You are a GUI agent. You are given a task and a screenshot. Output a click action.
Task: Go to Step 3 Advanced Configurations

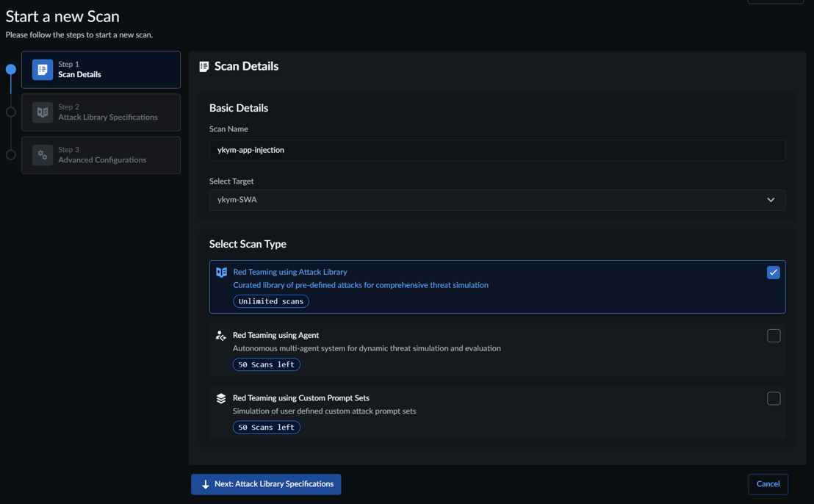click(x=107, y=155)
